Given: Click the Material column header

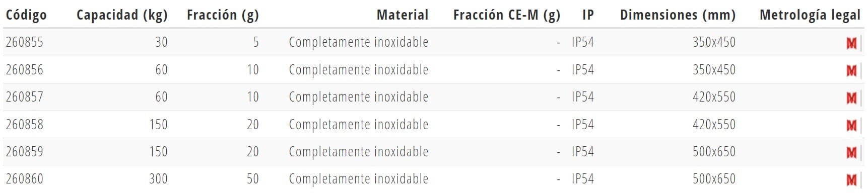Looking at the screenshot, I should (403, 15).
